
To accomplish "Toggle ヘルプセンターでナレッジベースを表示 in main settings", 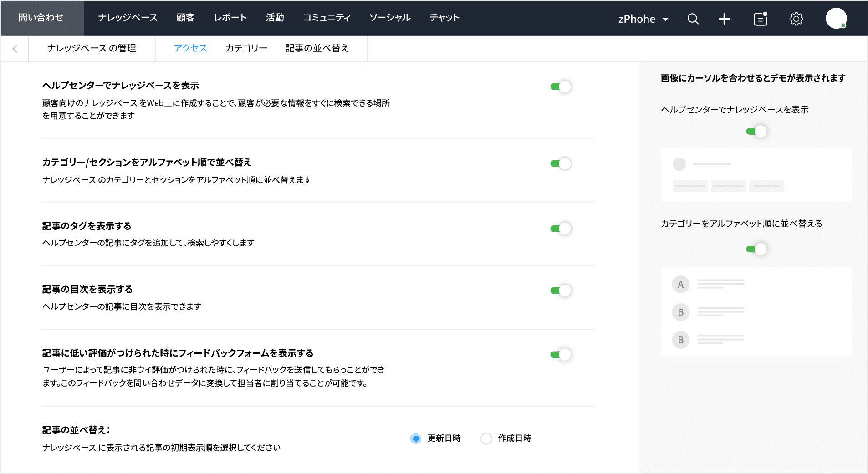I will 561,87.
